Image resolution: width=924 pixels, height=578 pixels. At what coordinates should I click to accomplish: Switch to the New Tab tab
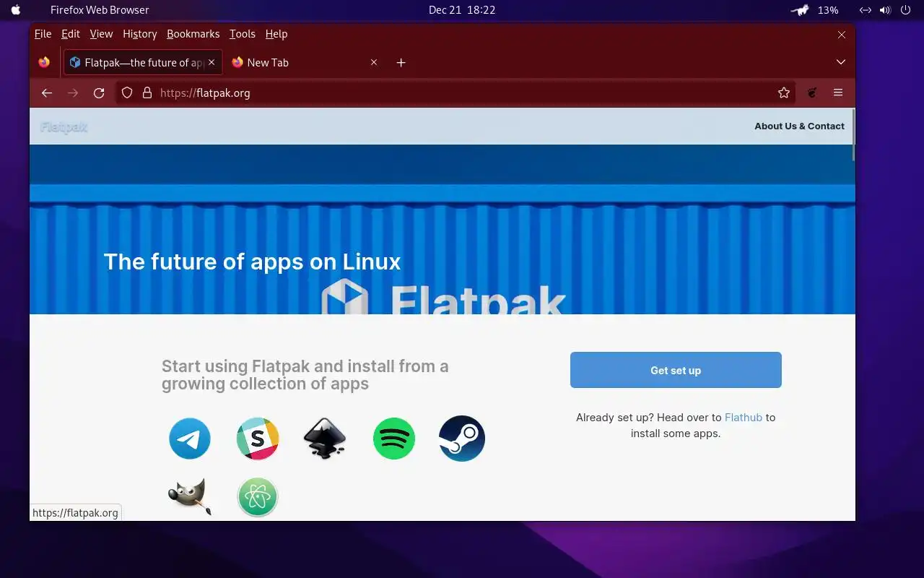point(305,63)
